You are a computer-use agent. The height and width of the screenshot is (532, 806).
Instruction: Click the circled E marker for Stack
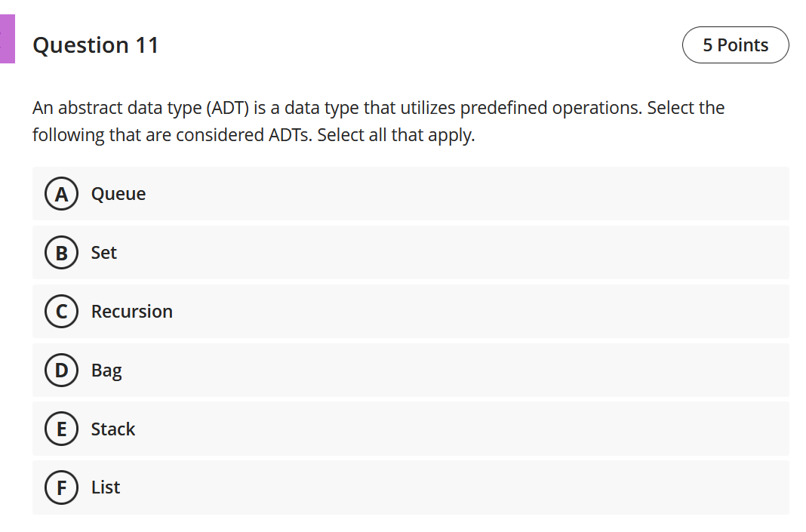click(x=61, y=429)
